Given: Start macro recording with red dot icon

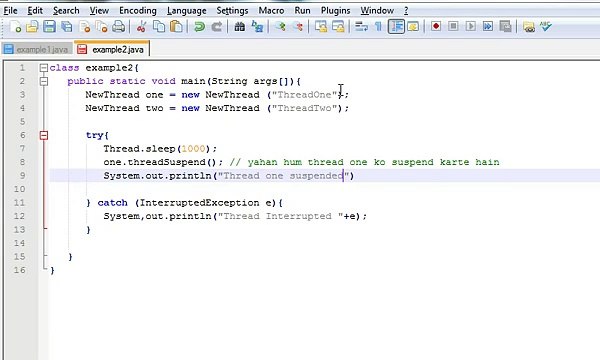Looking at the screenshot, I should coord(436,26).
